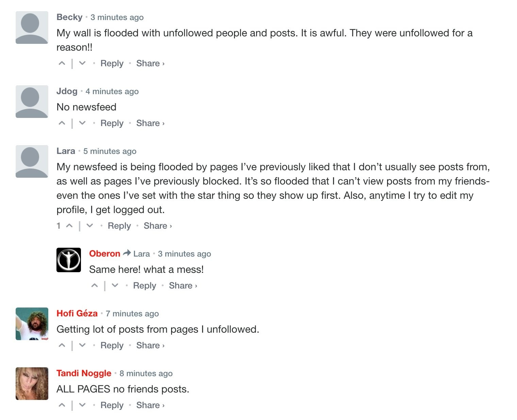This screenshot has height=420, width=517.
Task: Upvote Becky's comment
Action: click(x=62, y=63)
